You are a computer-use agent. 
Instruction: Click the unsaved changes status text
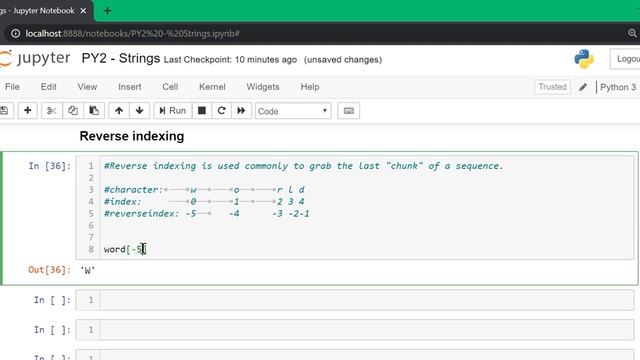[x=343, y=60]
